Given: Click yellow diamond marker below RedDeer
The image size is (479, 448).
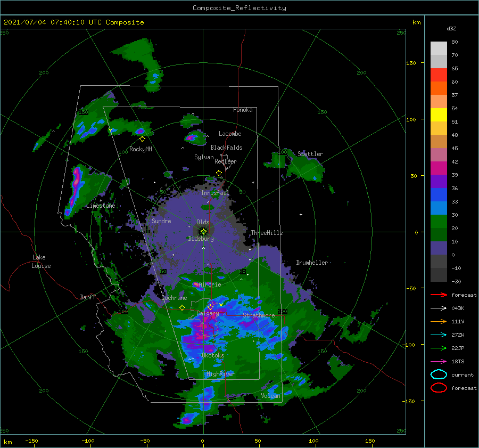Looking at the screenshot, I should (x=219, y=173).
